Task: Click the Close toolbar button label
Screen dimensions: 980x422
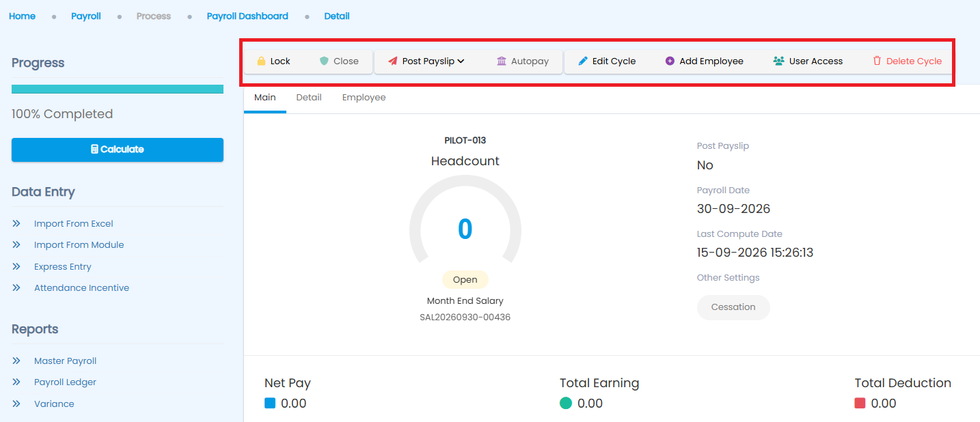Action: 346,61
